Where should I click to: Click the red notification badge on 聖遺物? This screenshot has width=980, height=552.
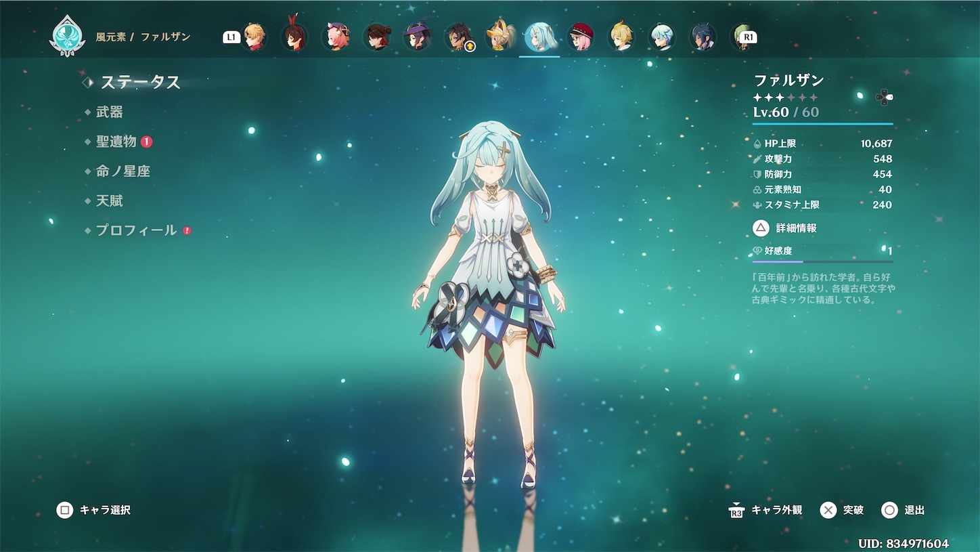[146, 142]
